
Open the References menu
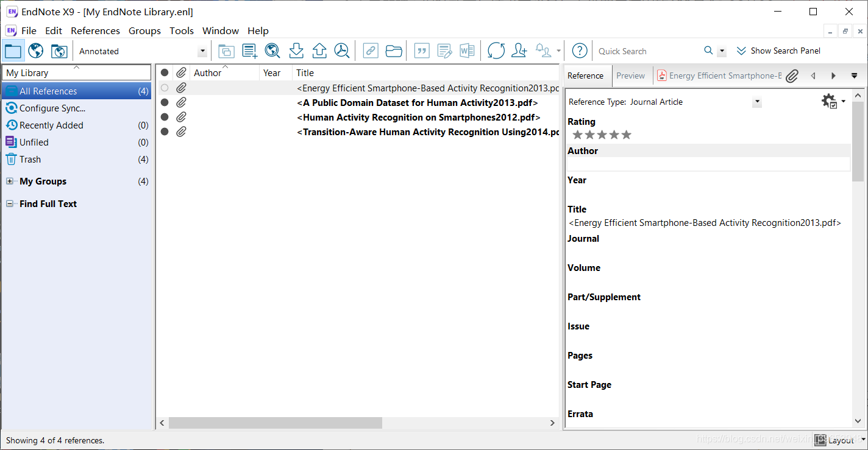tap(95, 30)
